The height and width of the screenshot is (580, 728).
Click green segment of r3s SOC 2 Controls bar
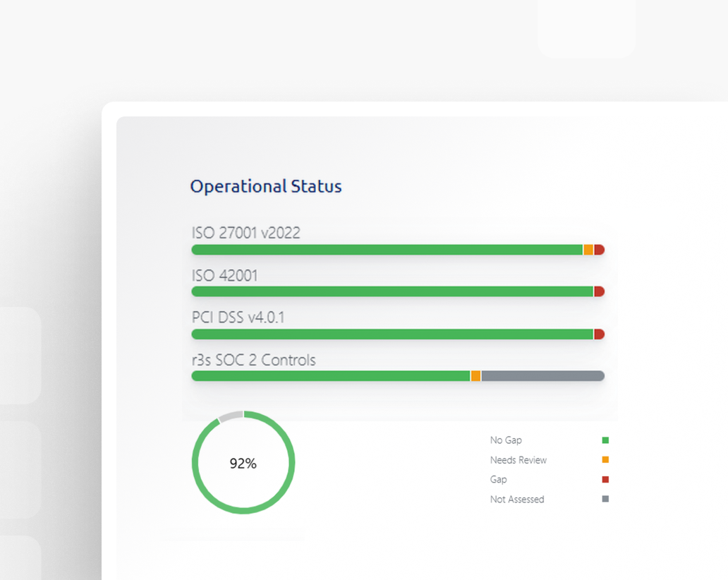point(331,376)
